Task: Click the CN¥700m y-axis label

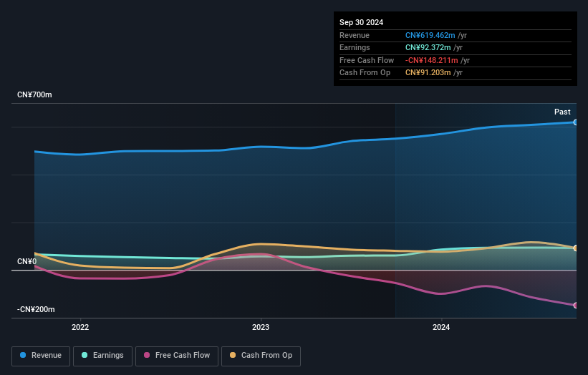Action: 34,94
